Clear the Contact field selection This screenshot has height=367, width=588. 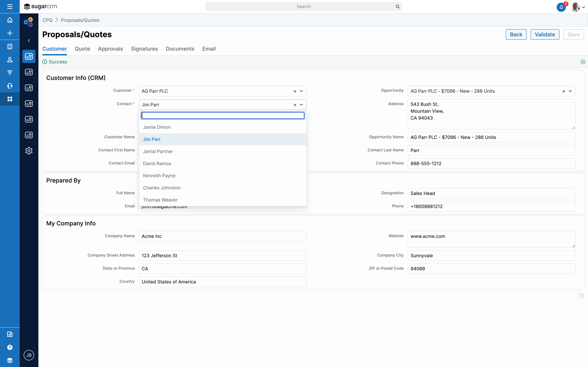click(x=295, y=104)
